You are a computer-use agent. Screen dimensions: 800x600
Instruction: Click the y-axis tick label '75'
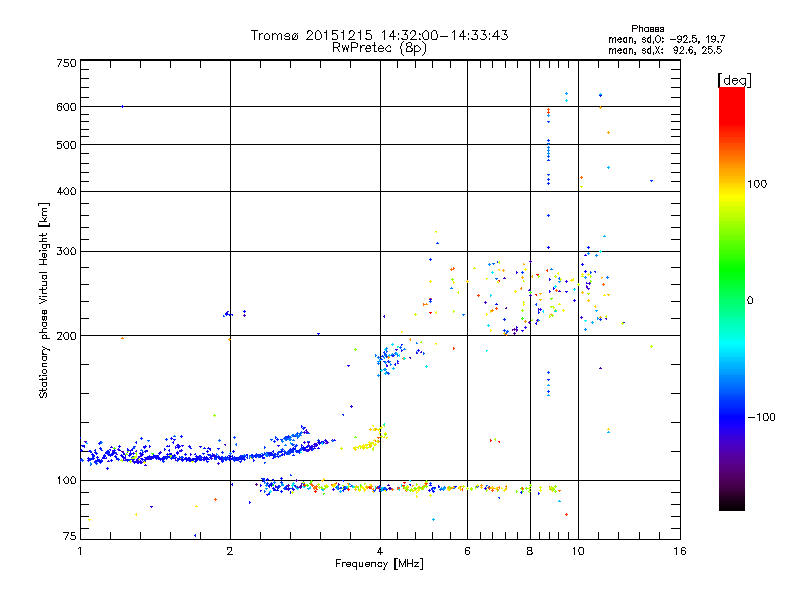pyautogui.click(x=70, y=536)
